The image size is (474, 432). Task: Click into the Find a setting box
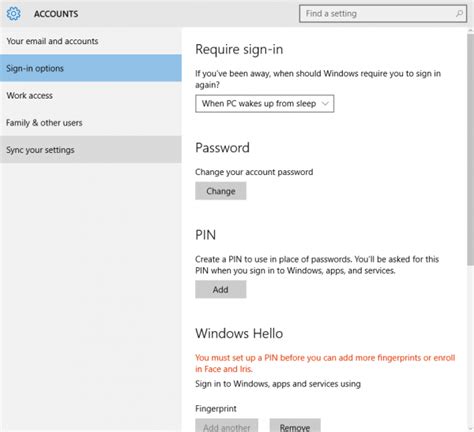(x=383, y=14)
